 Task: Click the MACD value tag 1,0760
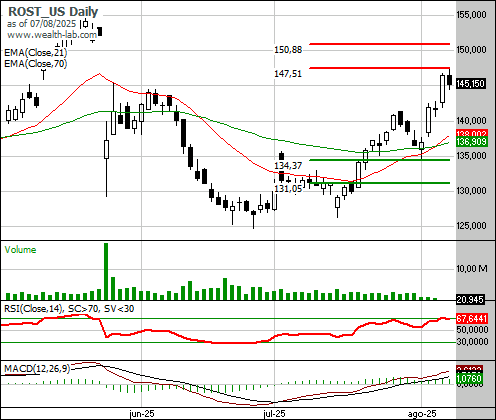pyautogui.click(x=469, y=379)
